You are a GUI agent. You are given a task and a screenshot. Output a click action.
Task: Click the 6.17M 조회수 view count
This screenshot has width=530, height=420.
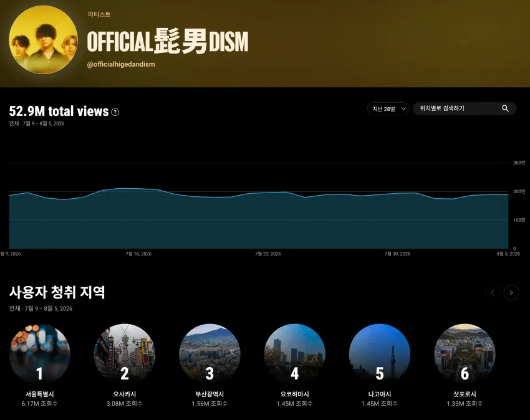point(39,403)
